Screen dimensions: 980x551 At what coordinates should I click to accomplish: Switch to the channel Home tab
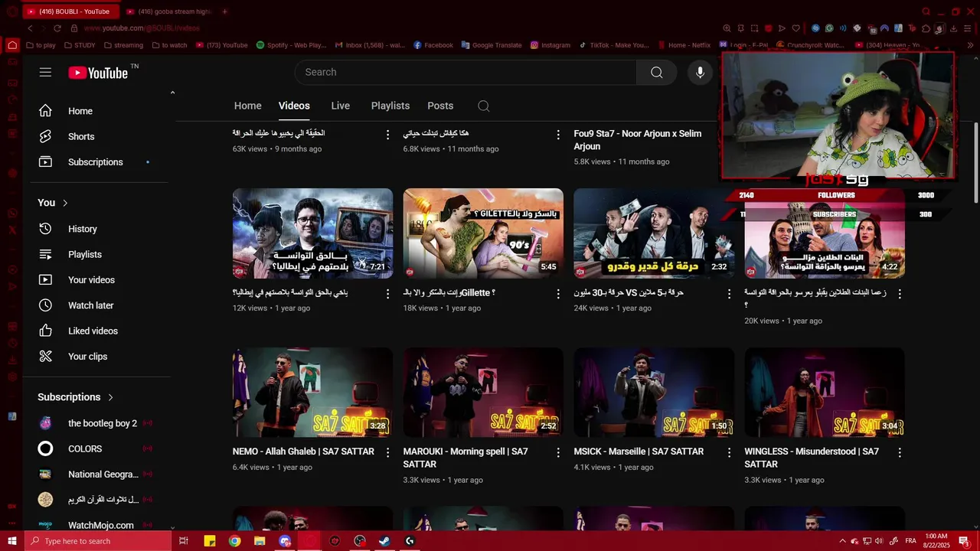[x=247, y=106]
